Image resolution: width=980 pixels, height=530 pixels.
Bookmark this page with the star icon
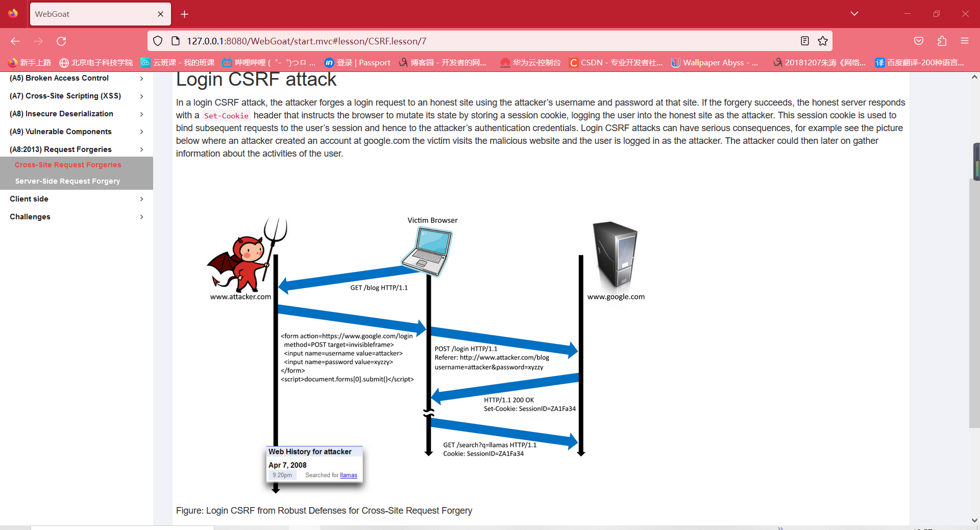[823, 41]
